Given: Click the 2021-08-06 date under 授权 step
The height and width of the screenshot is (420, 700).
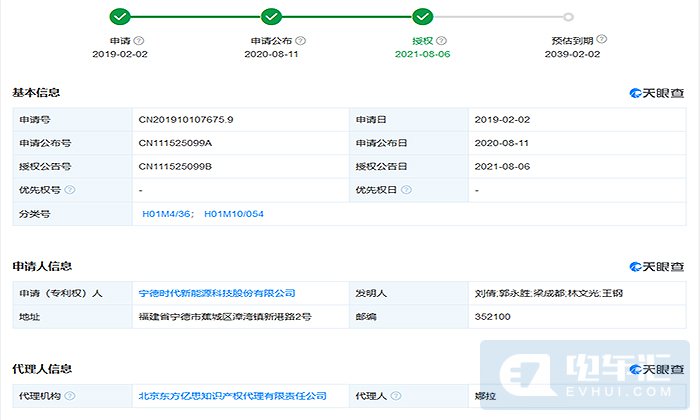Looking at the screenshot, I should (x=422, y=54).
